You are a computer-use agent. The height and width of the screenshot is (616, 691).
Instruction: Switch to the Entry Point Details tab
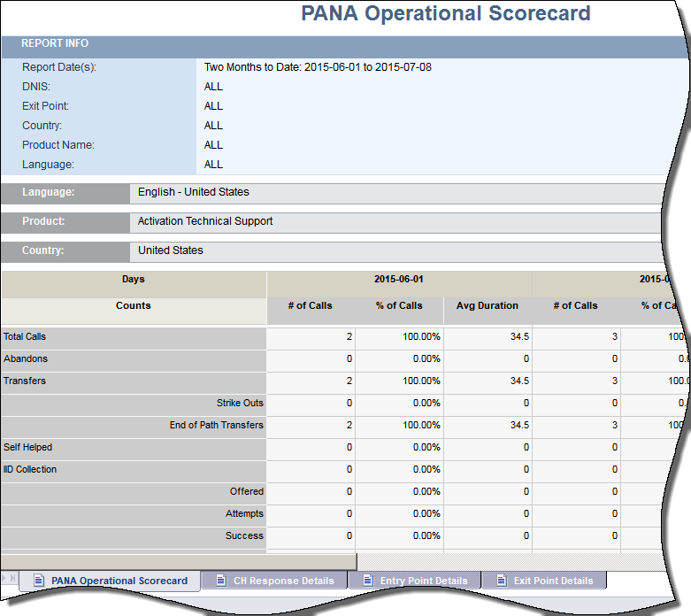tap(423, 581)
